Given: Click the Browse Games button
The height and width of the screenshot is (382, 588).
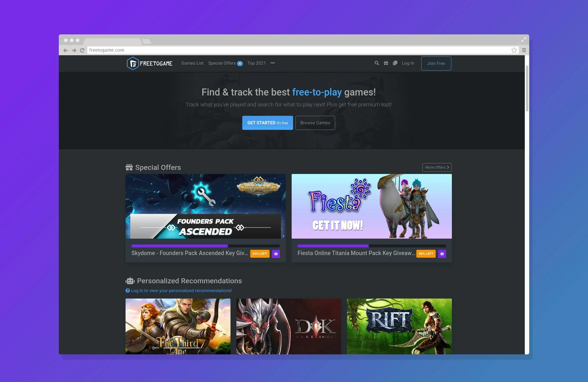Looking at the screenshot, I should tap(315, 123).
